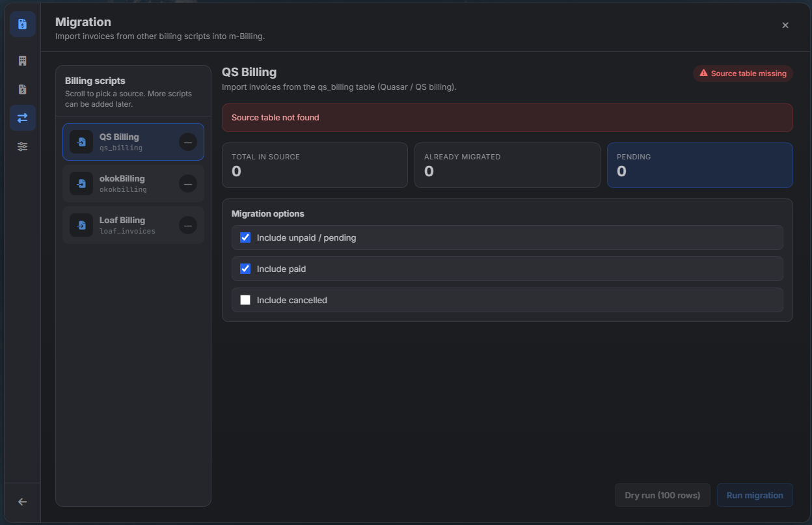Close the Migration dialog with the X
Viewport: 812px width, 525px height.
(785, 25)
